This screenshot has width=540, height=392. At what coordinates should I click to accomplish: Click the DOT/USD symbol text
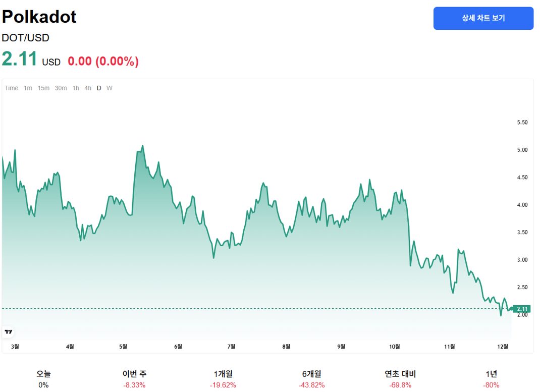coord(26,37)
